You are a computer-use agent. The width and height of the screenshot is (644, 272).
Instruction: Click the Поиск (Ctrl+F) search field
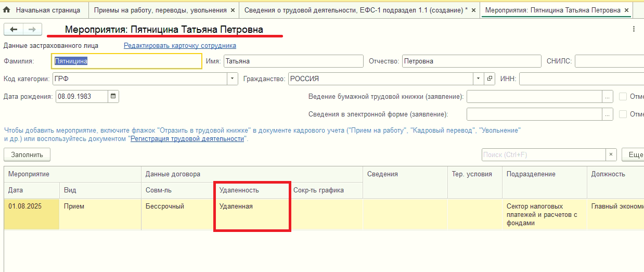[544, 154]
